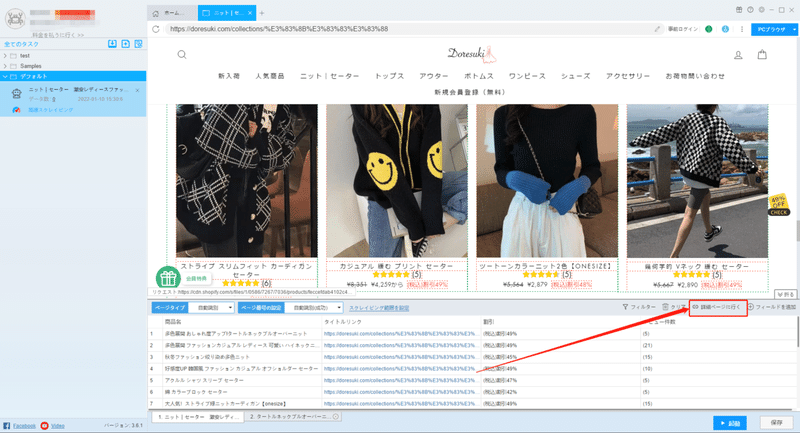Click the help icon in title bar
800x433 pixels.
[750, 10]
